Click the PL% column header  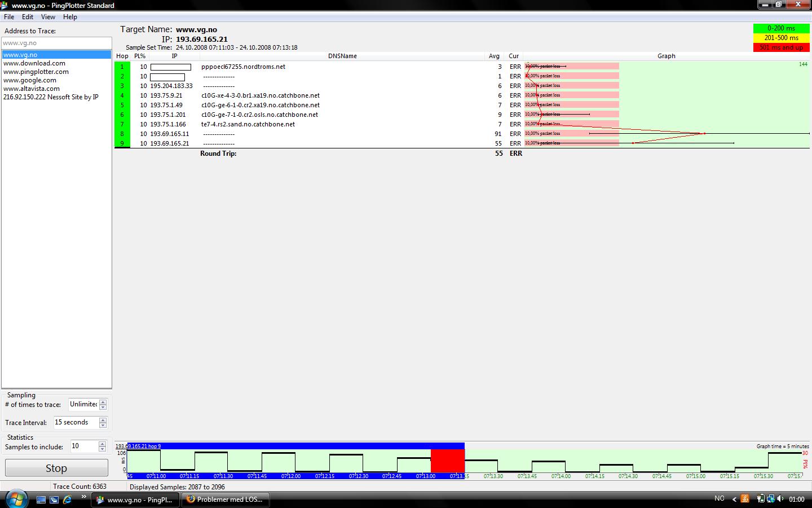pyautogui.click(x=140, y=56)
